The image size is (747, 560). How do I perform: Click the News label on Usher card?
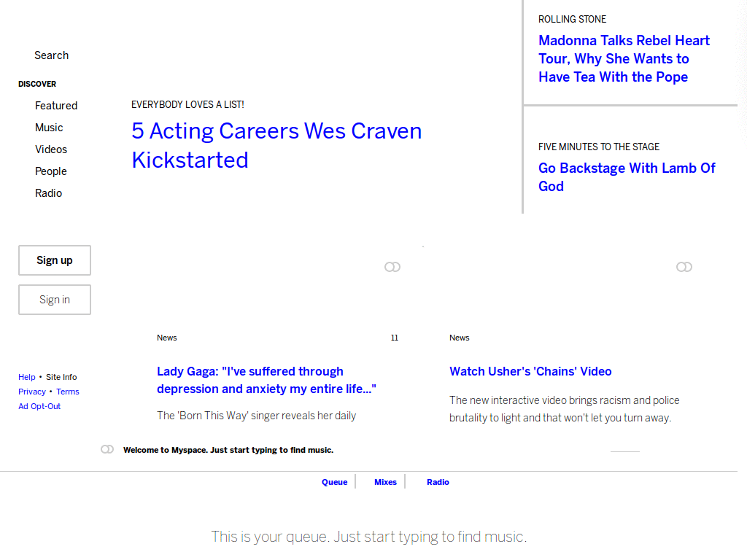pos(460,338)
